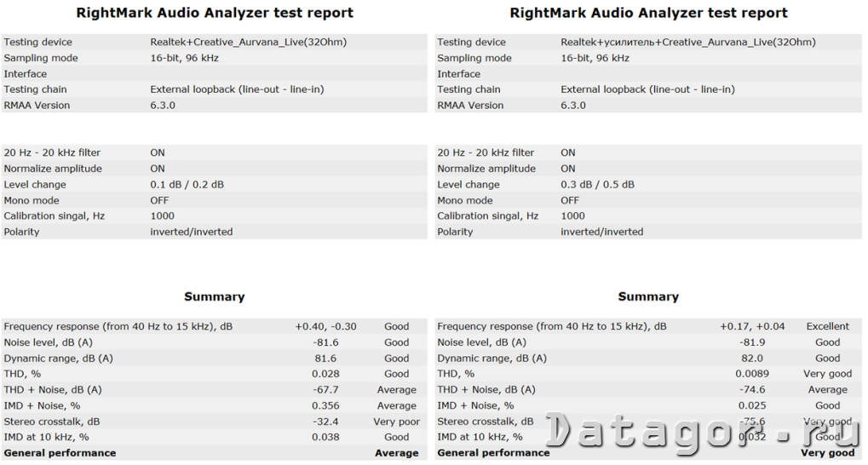Viewport: 868px width, 465px height.
Task: Click IMD + Noise value '0.356'
Action: point(325,405)
